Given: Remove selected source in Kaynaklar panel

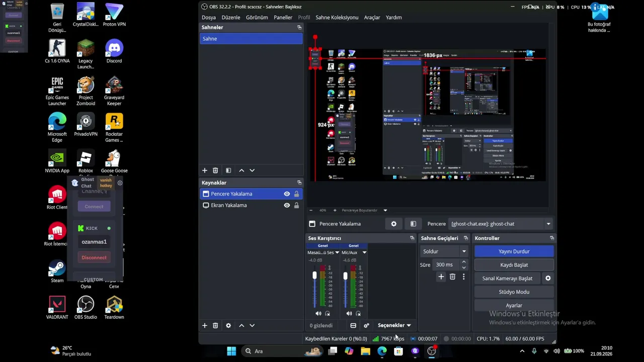Looking at the screenshot, I should [215, 325].
